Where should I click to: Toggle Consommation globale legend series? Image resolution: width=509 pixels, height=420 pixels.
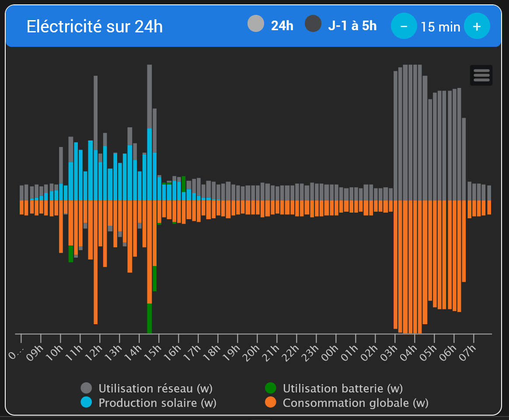click(347, 403)
